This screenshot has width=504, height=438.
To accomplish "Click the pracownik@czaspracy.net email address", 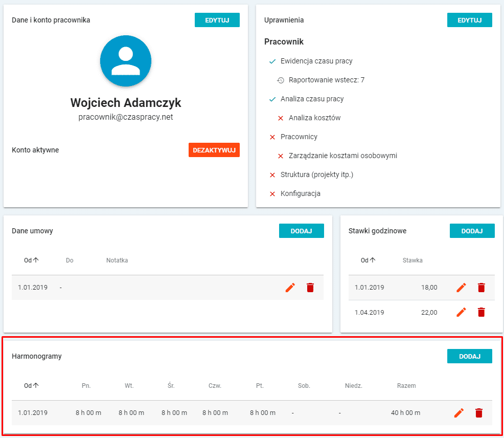I will pyautogui.click(x=126, y=117).
